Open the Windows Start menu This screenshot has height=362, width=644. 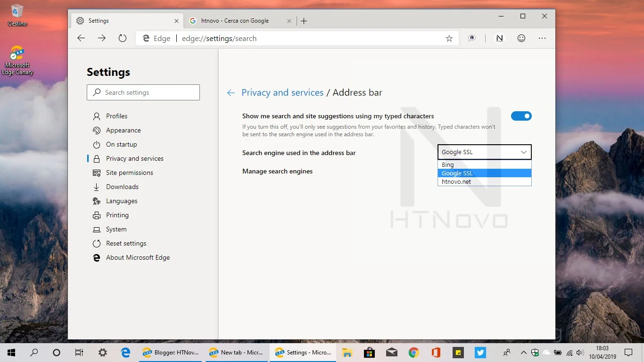click(x=11, y=352)
